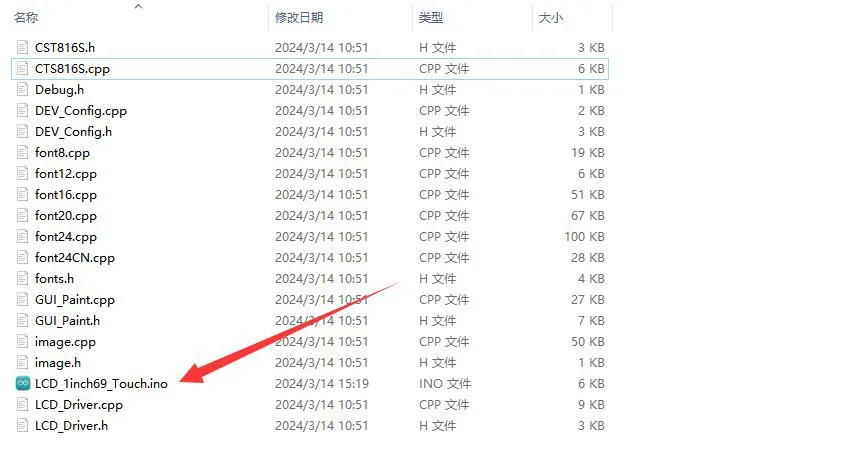
Task: Select the file name CTS816S.cpp
Action: point(72,69)
